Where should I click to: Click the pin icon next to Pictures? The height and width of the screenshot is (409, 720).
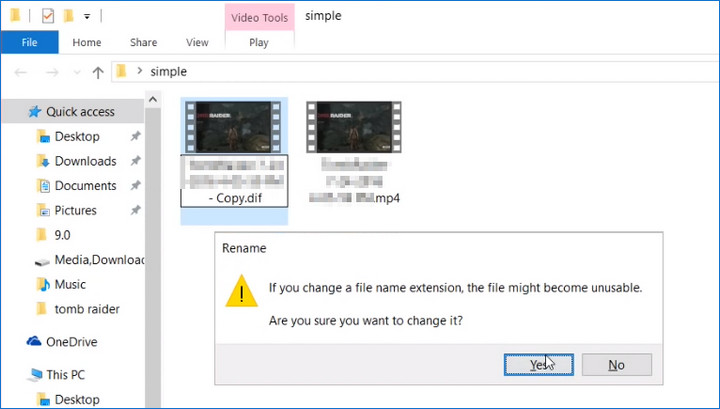[135, 210]
